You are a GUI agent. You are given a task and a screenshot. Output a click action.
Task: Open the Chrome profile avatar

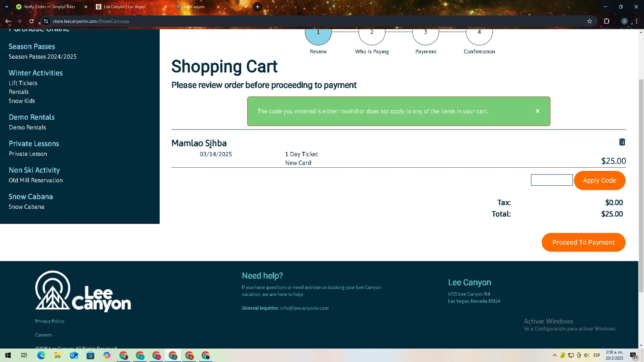(624, 21)
